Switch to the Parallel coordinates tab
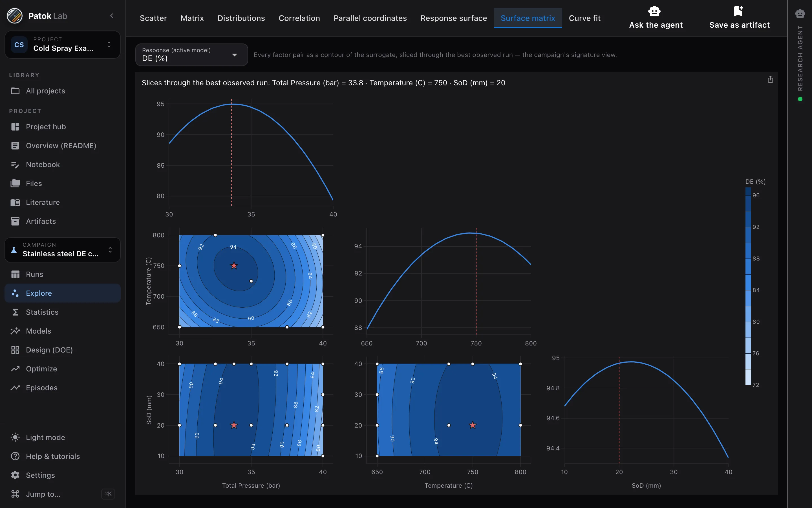The height and width of the screenshot is (508, 812). coord(370,18)
